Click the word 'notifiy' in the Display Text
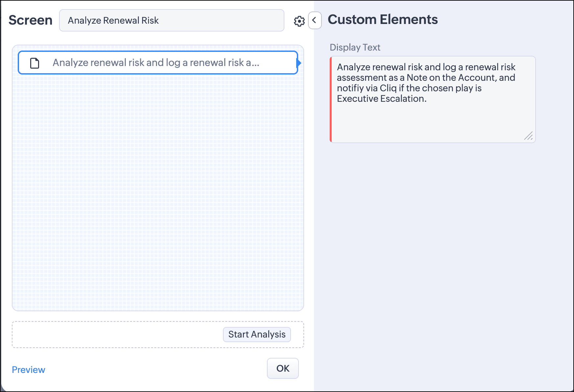The width and height of the screenshot is (574, 392). pyautogui.click(x=350, y=88)
